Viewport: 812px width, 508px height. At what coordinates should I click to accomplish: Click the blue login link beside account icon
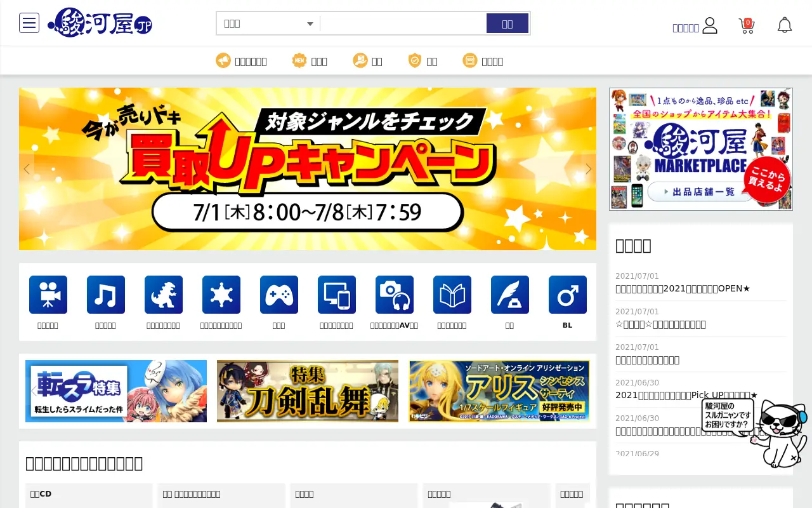click(x=686, y=28)
